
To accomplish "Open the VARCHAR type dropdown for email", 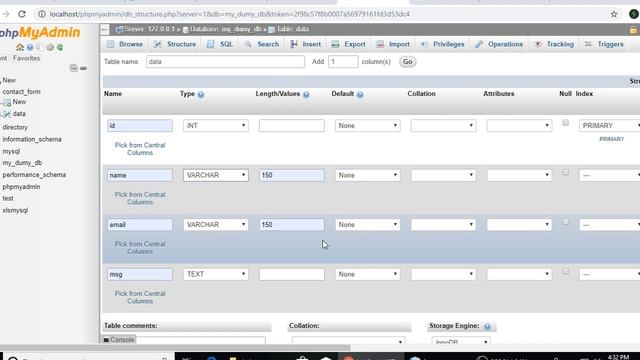I will click(x=216, y=224).
